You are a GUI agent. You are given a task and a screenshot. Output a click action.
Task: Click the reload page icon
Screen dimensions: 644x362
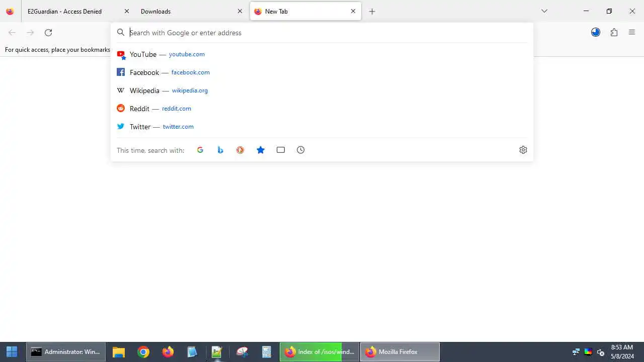48,33
